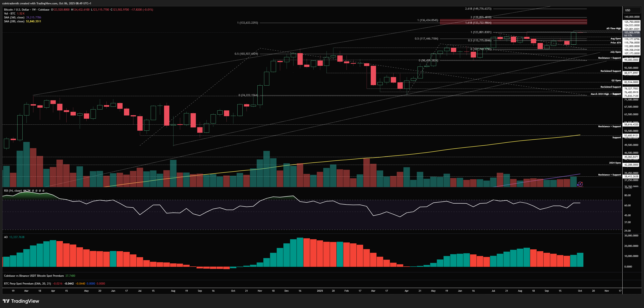Select the SMA (360, close) indicator legend
This screenshot has height=308, width=644.
[14, 17]
